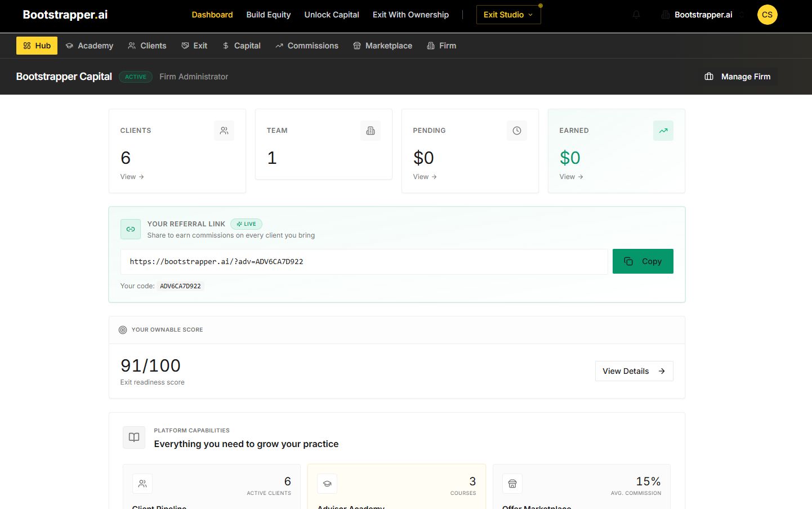This screenshot has height=509, width=812.
Task: Open the CS user avatar menu
Action: 767,15
